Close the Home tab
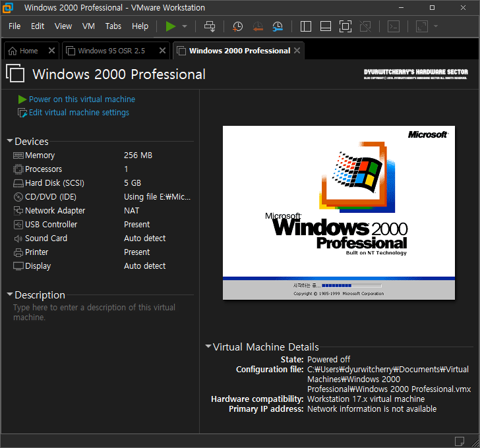 click(51, 51)
